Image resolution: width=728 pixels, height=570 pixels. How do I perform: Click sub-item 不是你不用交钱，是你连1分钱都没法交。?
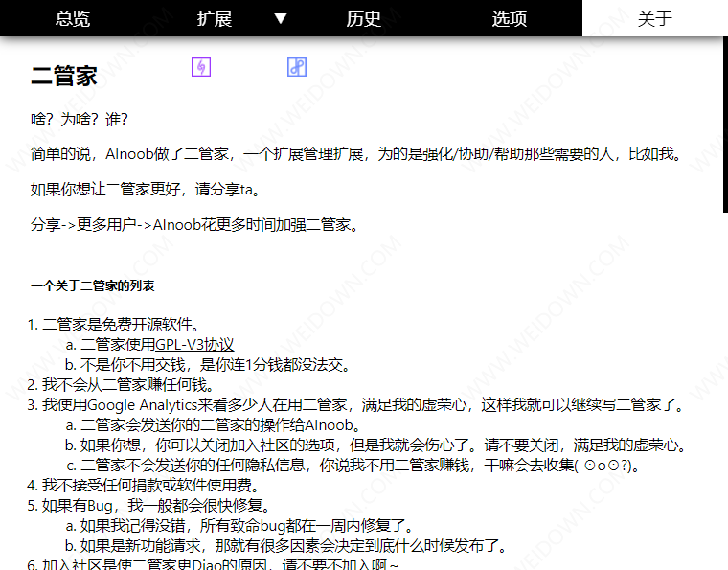click(x=215, y=364)
